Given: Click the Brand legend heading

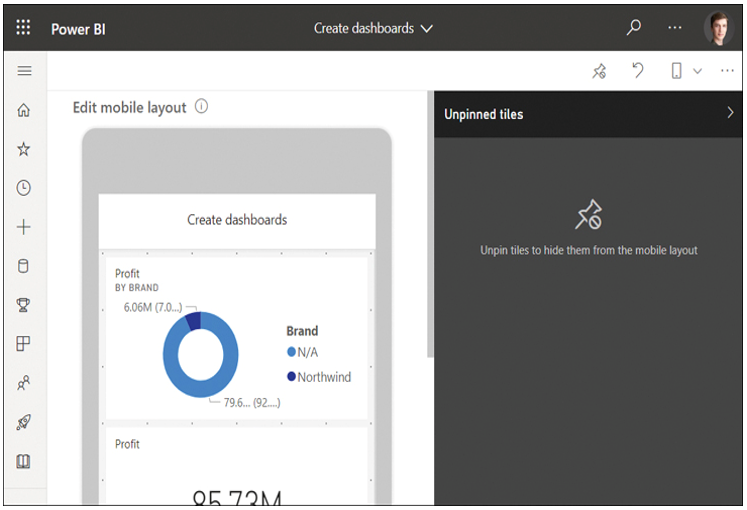Looking at the screenshot, I should tap(302, 331).
